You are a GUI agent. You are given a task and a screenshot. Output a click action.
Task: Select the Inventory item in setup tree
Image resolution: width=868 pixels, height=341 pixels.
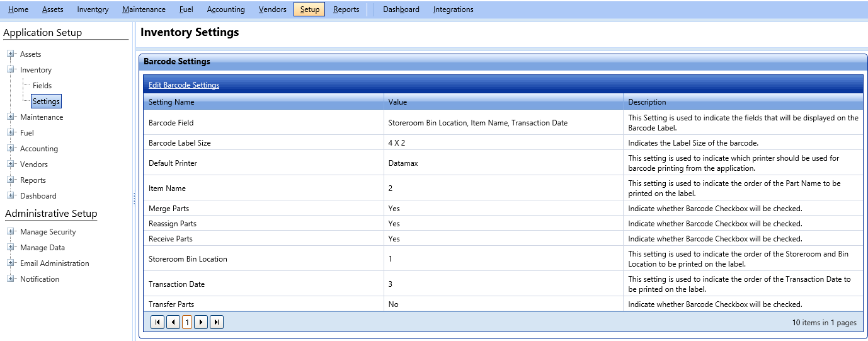(36, 70)
